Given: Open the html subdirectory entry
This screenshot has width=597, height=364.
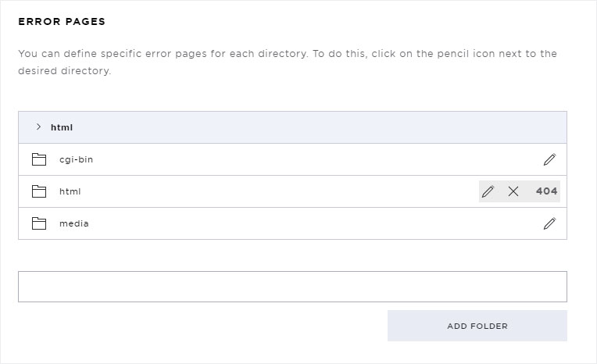Looking at the screenshot, I should [x=70, y=191].
